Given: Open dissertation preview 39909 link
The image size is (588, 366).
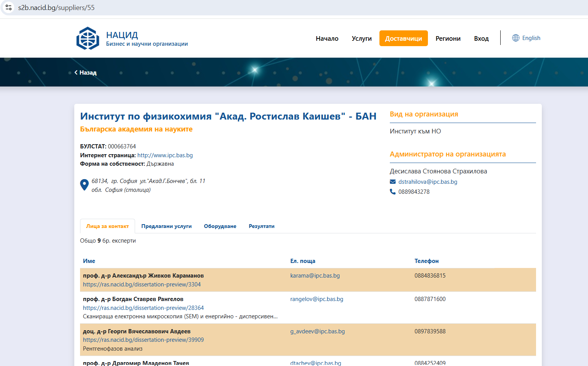Looking at the screenshot, I should pos(144,340).
